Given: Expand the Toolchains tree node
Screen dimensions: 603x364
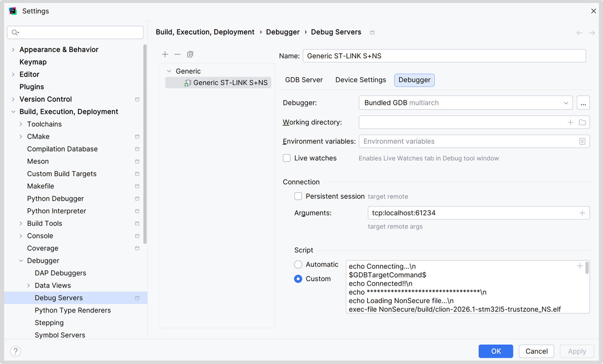Looking at the screenshot, I should pyautogui.click(x=21, y=124).
